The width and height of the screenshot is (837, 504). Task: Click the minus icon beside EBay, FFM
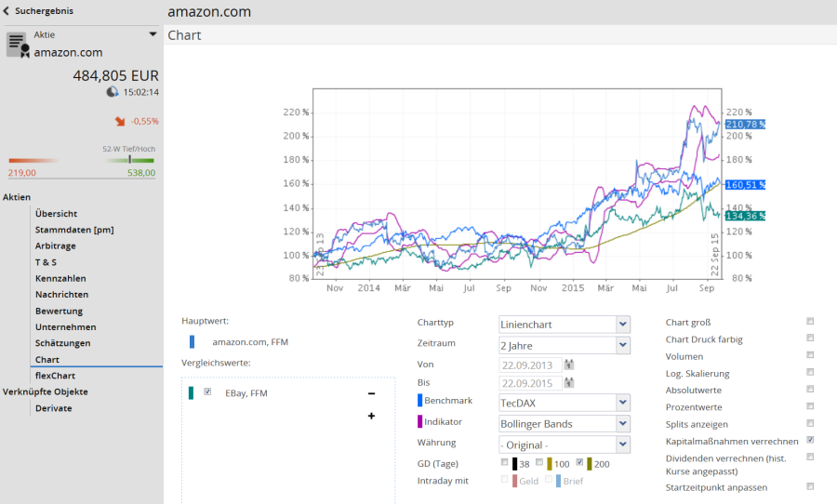click(371, 393)
